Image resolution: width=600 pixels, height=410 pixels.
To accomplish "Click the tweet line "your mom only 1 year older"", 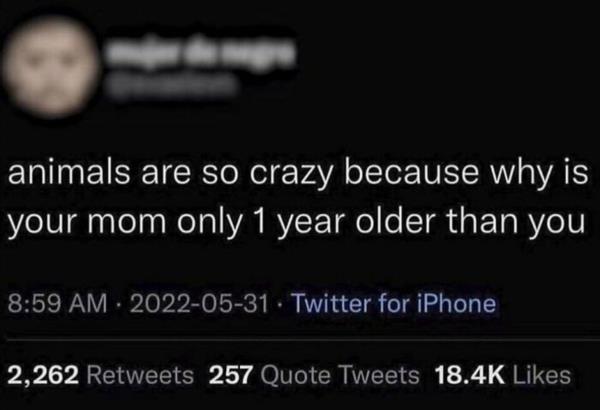I will [296, 225].
